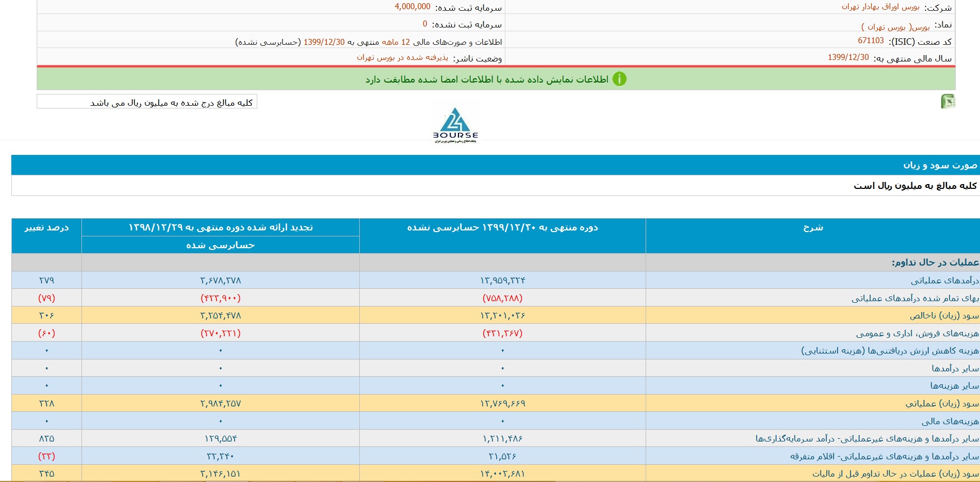Click the change percent ۸۲۵
The width and height of the screenshot is (980, 482).
(46, 438)
